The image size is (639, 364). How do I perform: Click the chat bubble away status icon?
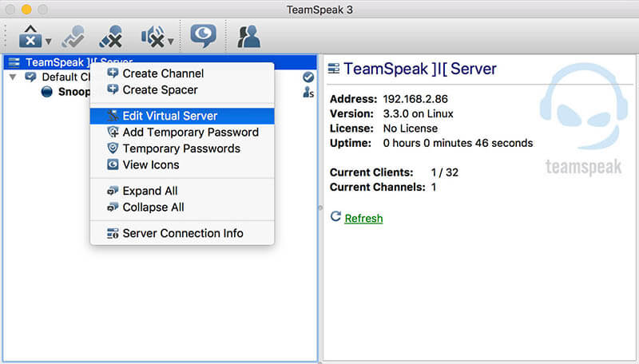tap(203, 36)
